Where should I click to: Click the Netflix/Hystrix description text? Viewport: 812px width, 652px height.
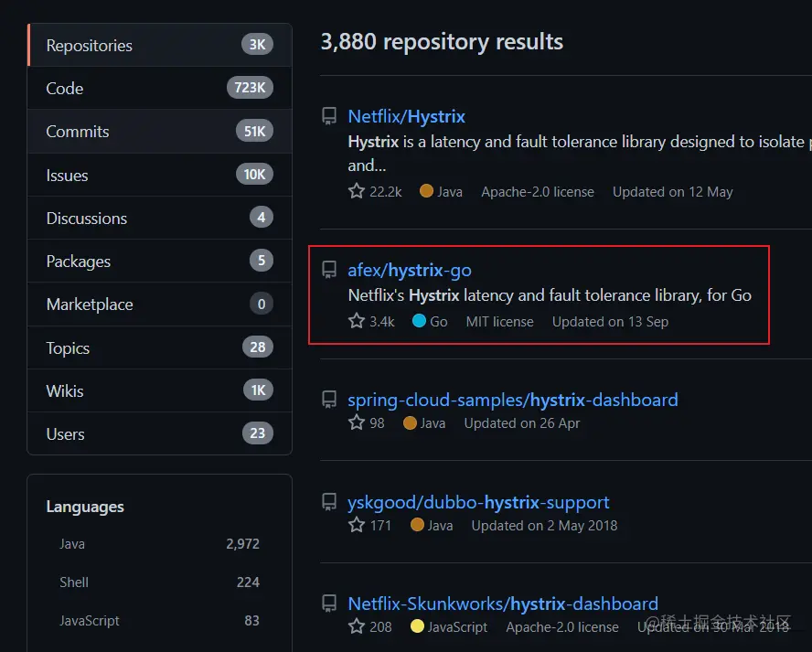pyautogui.click(x=580, y=154)
